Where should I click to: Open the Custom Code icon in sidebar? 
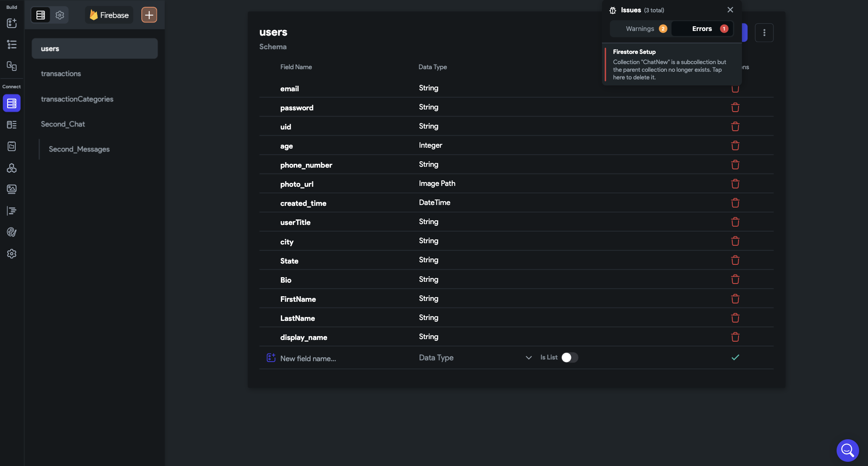pos(12,66)
